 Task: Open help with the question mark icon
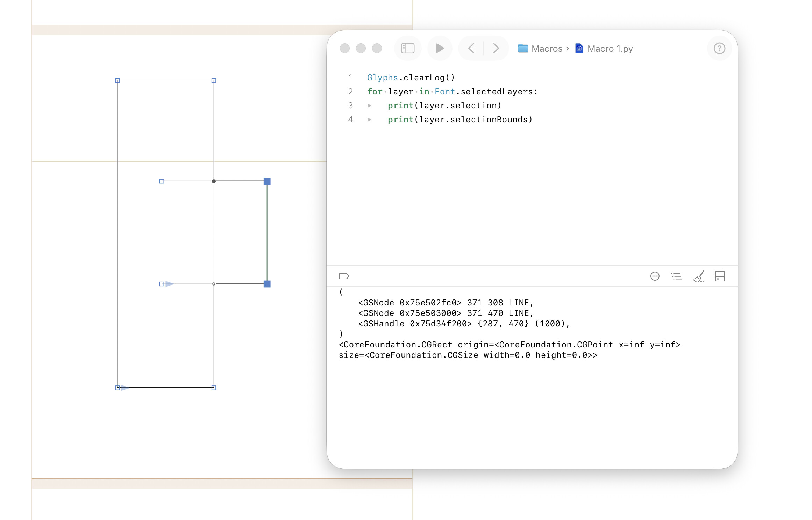(x=719, y=48)
